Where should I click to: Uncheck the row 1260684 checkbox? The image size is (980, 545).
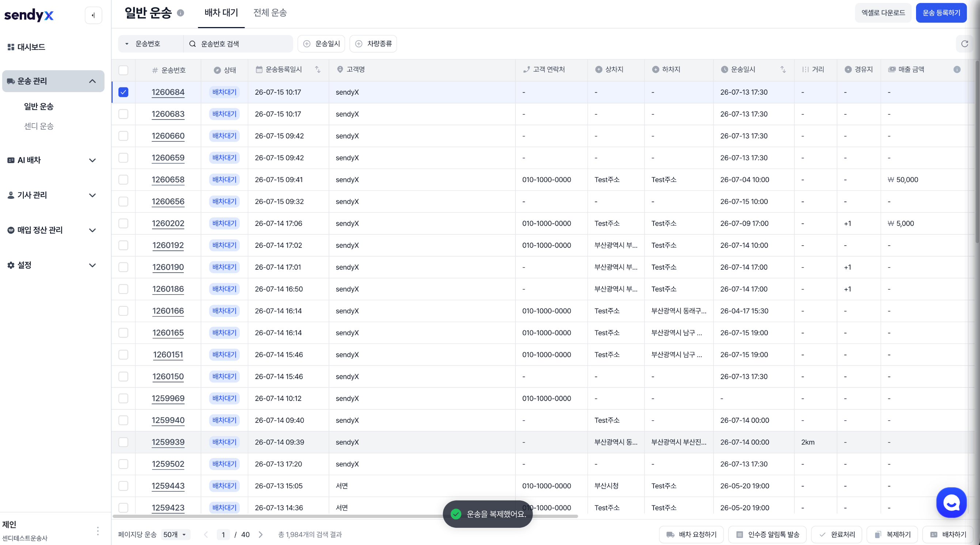coord(123,92)
